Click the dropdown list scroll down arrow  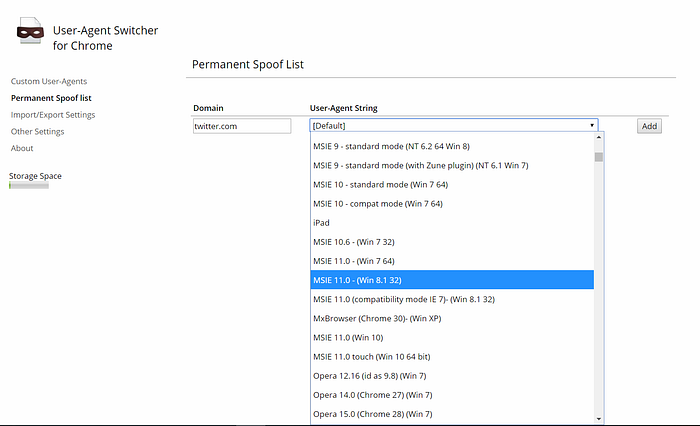pyautogui.click(x=599, y=419)
